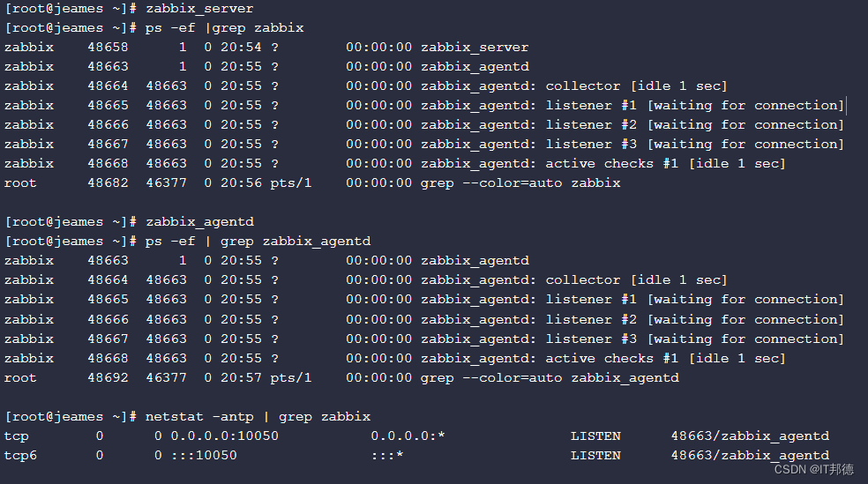Click the 0.0.0.0:10050 local address
Screen dimensions: 868x484
click(x=225, y=436)
